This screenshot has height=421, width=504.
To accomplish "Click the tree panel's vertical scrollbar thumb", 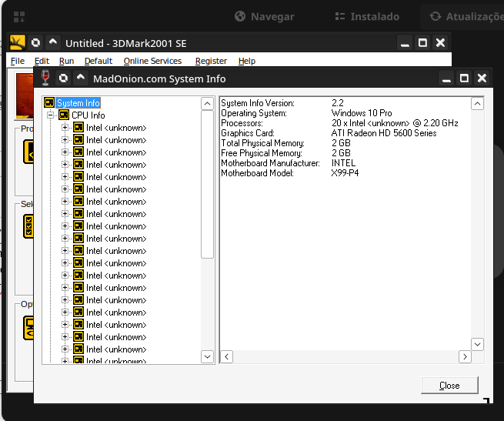I will pyautogui.click(x=207, y=184).
